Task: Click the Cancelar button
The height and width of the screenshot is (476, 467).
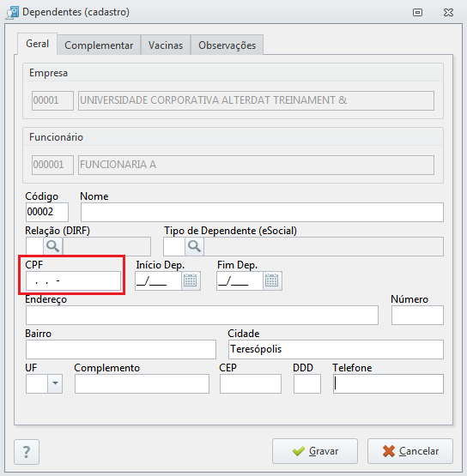Action: [x=410, y=451]
